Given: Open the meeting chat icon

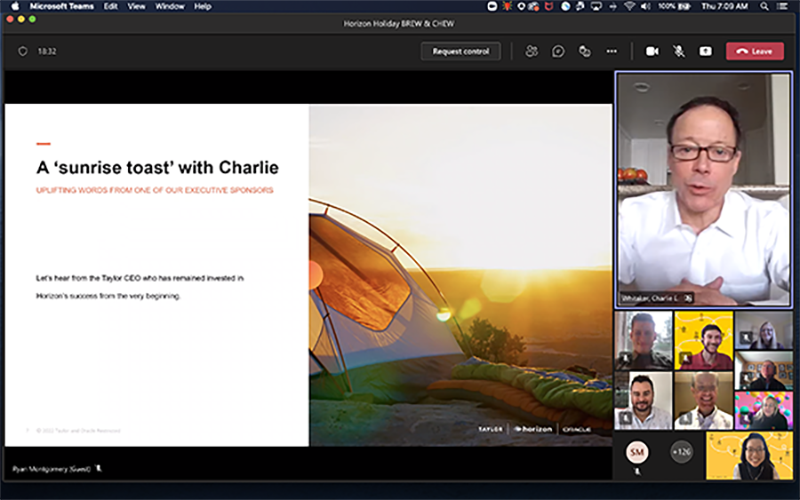Looking at the screenshot, I should [x=558, y=51].
